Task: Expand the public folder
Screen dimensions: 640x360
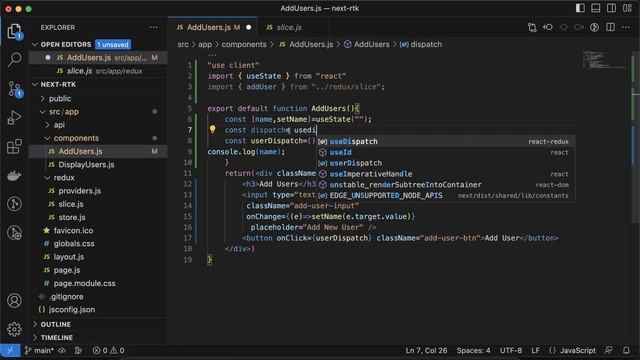Action: 42,98
